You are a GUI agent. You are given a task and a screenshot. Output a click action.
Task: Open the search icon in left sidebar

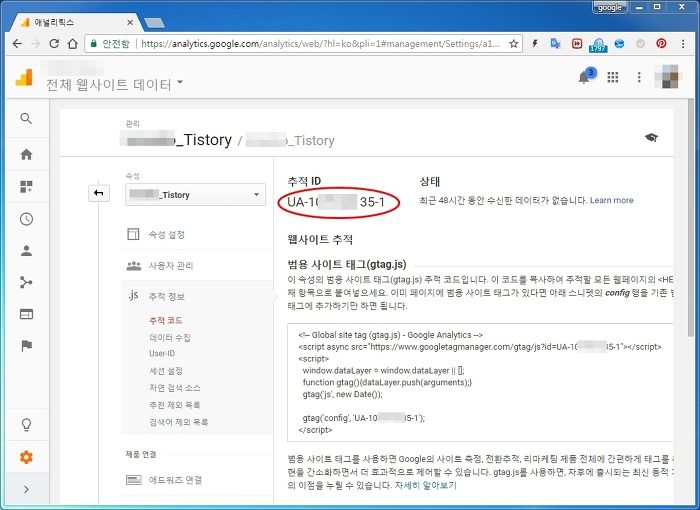click(x=26, y=118)
